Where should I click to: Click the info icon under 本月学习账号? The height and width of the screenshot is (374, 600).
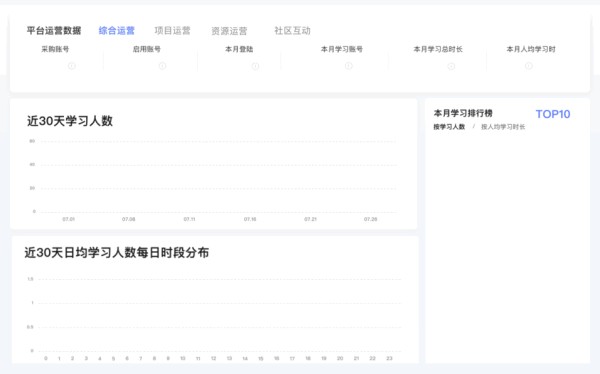pos(349,66)
